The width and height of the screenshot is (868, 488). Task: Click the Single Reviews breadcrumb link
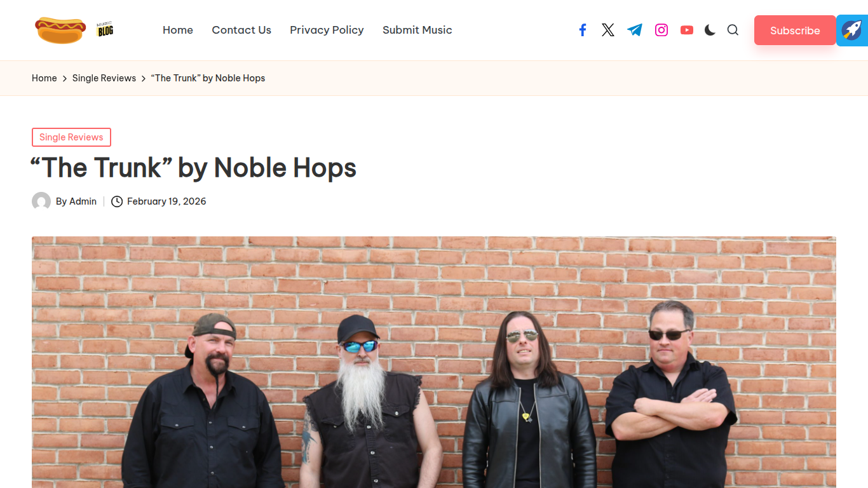[x=104, y=78]
